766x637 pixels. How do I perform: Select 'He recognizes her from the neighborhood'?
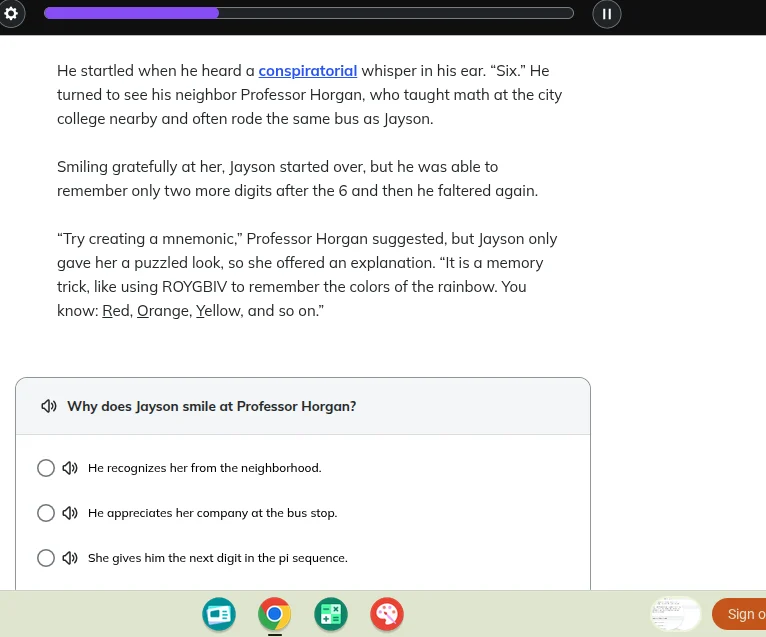pos(45,468)
